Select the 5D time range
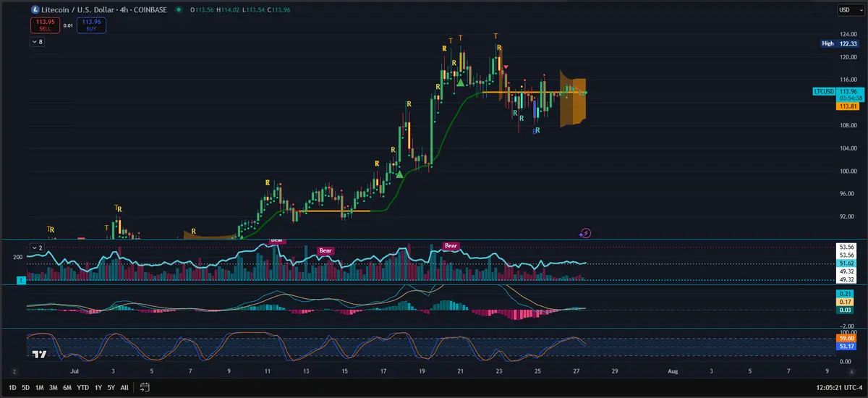This screenshot has width=868, height=398. coord(26,387)
